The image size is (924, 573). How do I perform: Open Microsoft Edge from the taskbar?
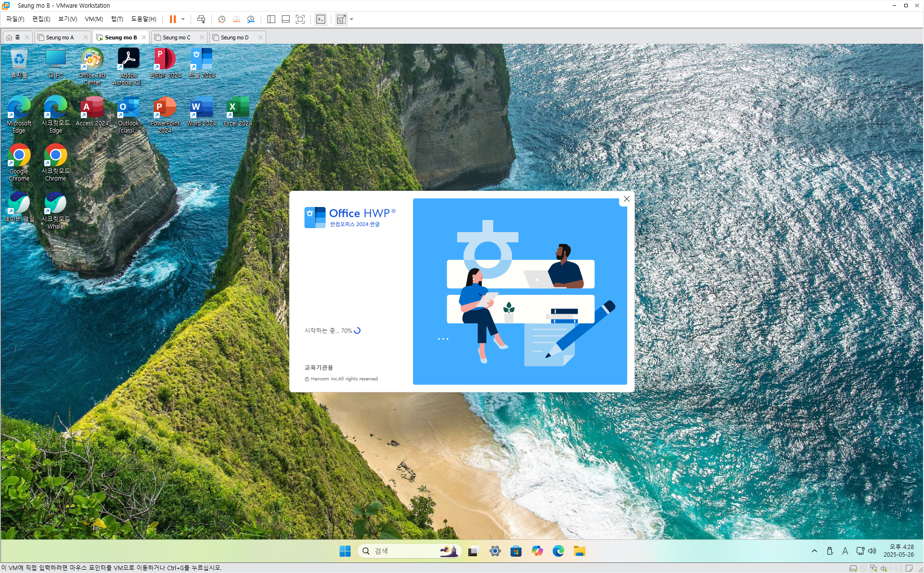coord(558,551)
